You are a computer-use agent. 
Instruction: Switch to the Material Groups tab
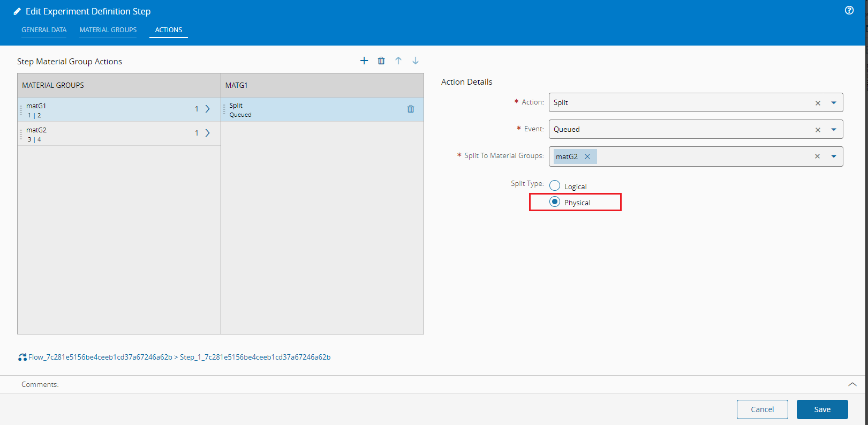[x=108, y=30]
